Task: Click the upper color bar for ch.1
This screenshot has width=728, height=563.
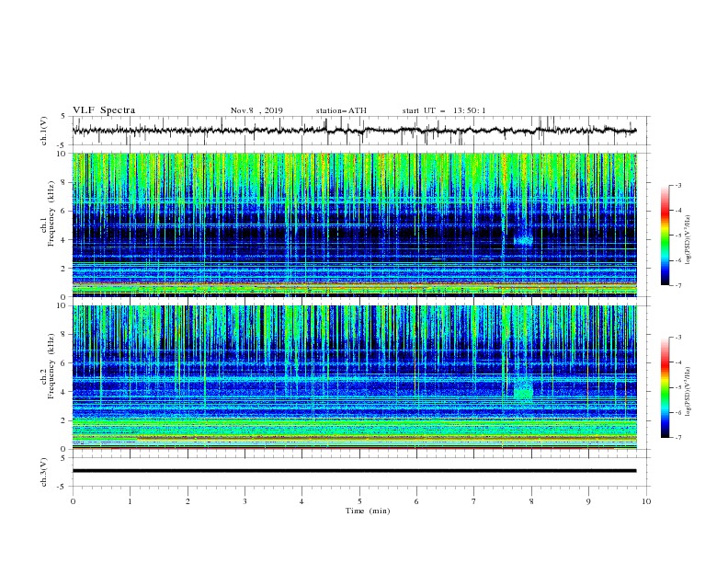Action: (x=665, y=236)
